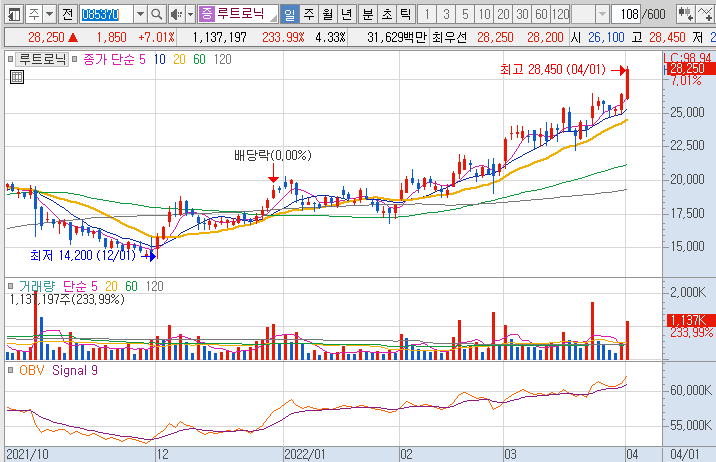Select the 월 (monthly) period tab
The height and width of the screenshot is (462, 716).
328,15
